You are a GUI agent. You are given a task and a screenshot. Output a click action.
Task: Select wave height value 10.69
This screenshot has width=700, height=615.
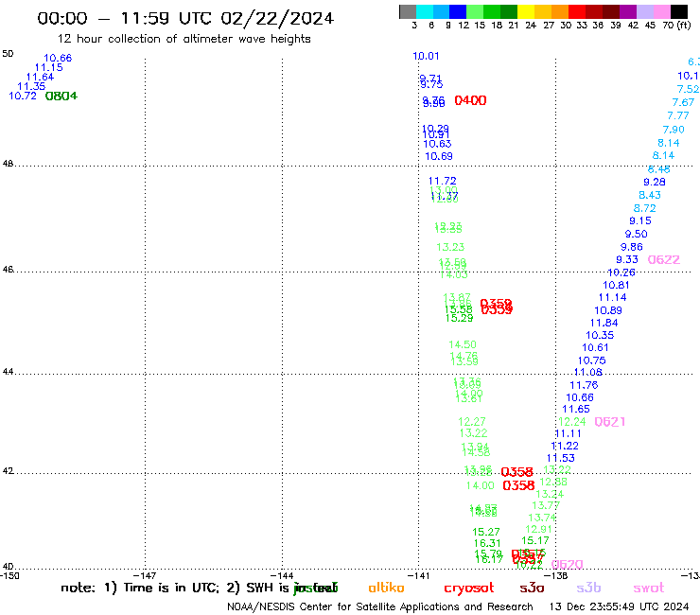(438, 156)
